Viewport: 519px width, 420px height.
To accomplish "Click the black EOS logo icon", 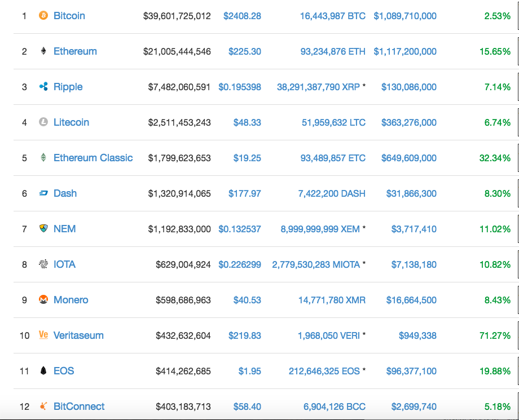I will (x=43, y=371).
